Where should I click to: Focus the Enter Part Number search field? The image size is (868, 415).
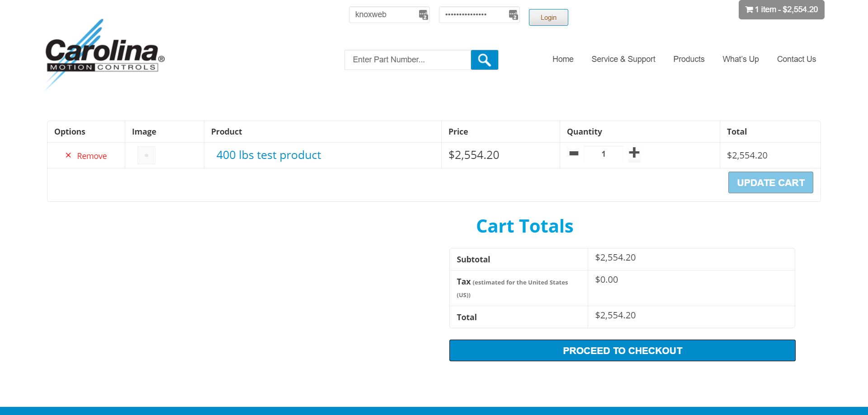(x=407, y=60)
